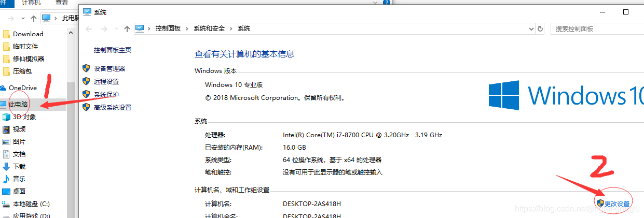Open the 计算机 ribbon tab in Explorer

[x=31, y=3]
